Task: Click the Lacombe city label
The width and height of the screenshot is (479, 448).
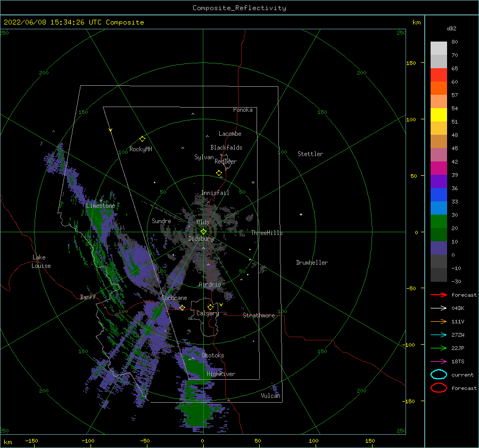Action: [230, 134]
